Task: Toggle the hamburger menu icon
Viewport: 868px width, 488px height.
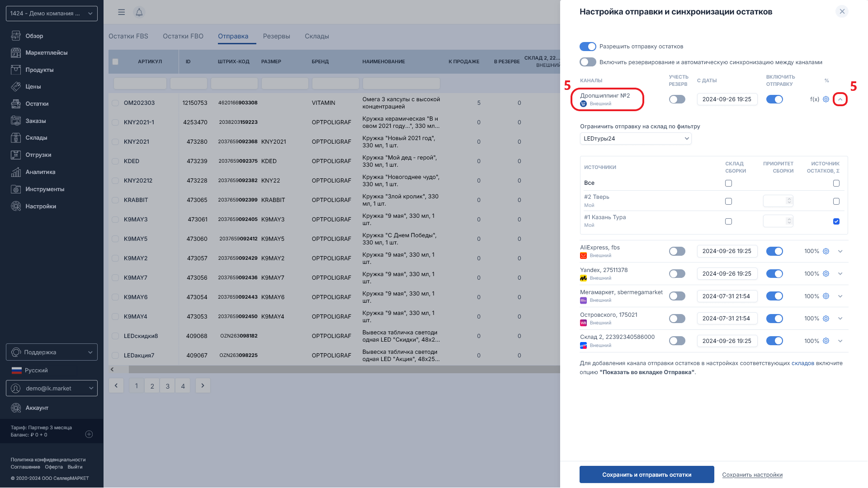Action: tap(121, 12)
